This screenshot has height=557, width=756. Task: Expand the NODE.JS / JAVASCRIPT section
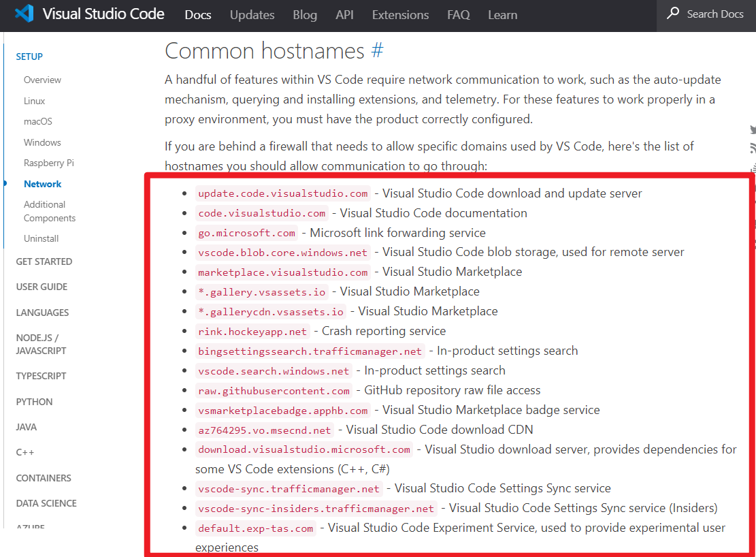tap(41, 344)
